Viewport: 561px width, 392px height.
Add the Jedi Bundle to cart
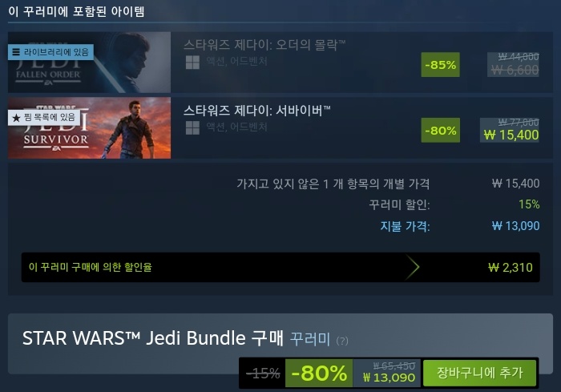click(480, 373)
